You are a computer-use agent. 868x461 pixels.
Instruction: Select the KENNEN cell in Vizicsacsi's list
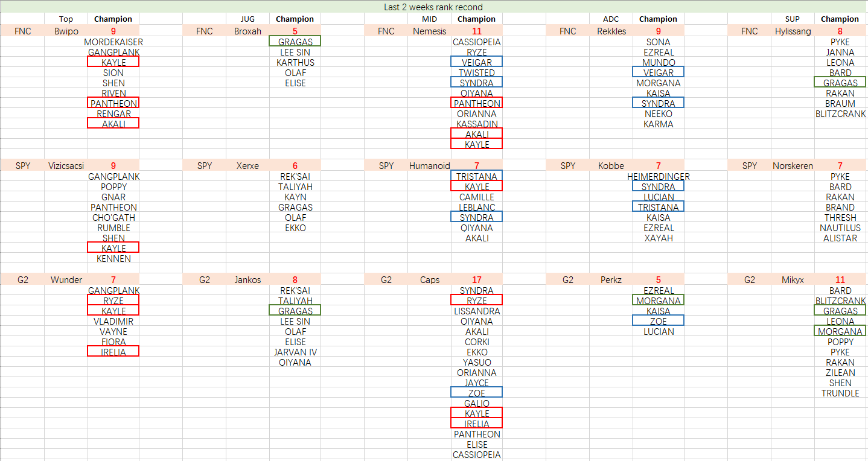coord(113,259)
